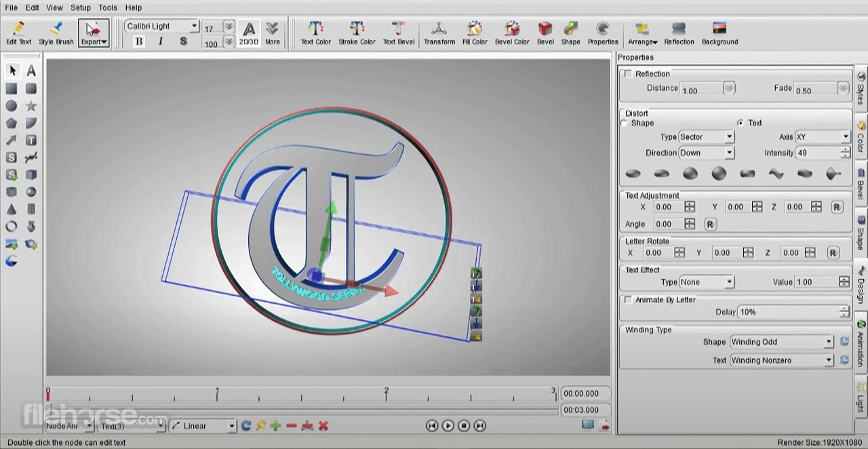This screenshot has height=449, width=868.
Task: Open the Arrange dropdown
Action: [x=642, y=33]
